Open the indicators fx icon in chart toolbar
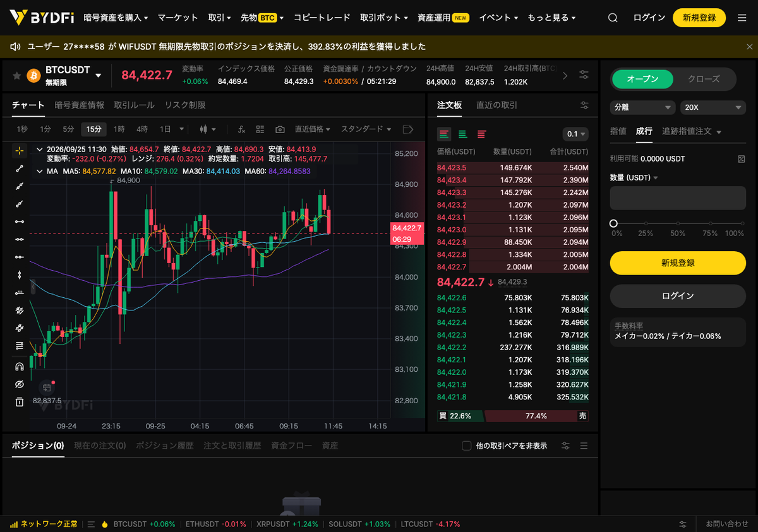 (241, 129)
